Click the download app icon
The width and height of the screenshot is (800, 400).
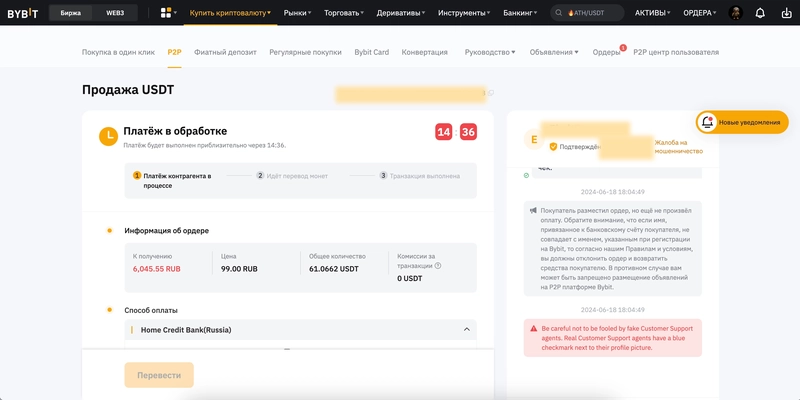[x=786, y=13]
